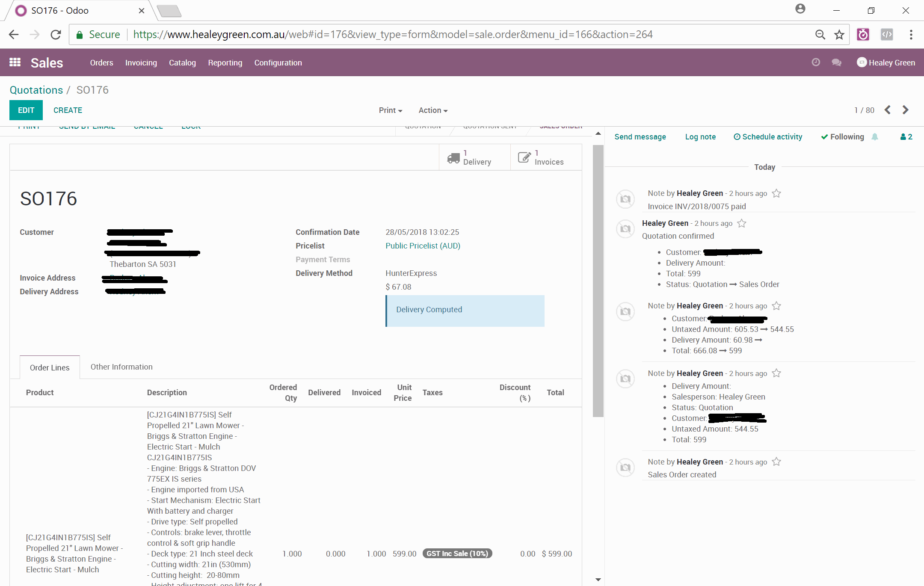Click the Sales app title
The image size is (924, 586).
47,63
